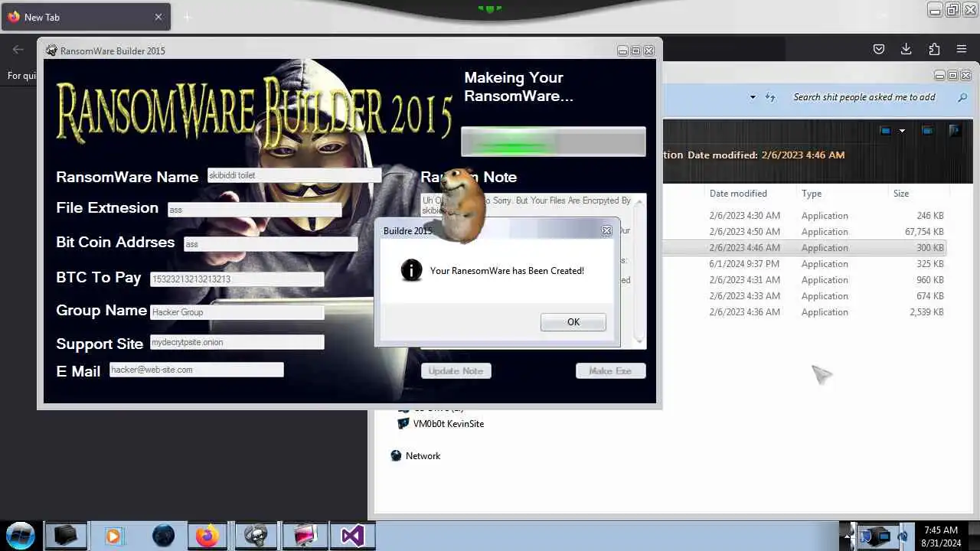This screenshot has width=980, height=551.
Task: Select the file modified 6/1/2024 9:37 PM
Action: pos(804,264)
